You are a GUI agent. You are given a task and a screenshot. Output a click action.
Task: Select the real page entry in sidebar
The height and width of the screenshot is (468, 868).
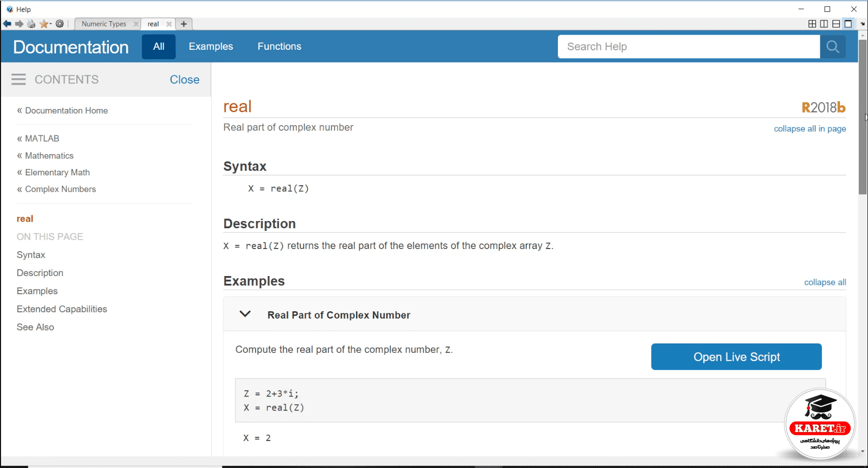(25, 219)
